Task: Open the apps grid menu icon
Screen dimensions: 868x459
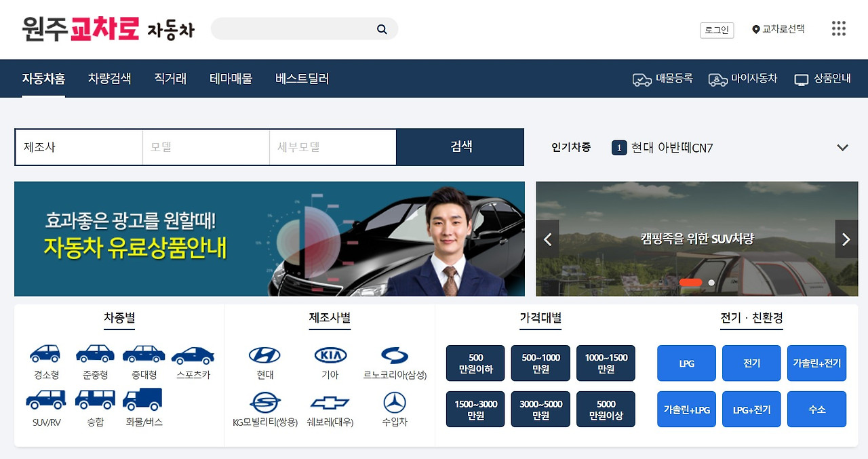Action: pos(839,28)
